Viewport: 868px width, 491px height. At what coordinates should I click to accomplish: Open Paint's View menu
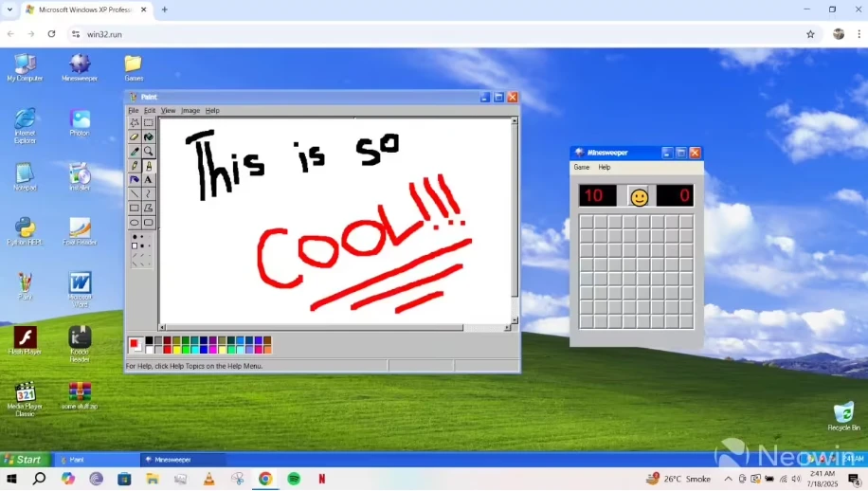click(169, 111)
